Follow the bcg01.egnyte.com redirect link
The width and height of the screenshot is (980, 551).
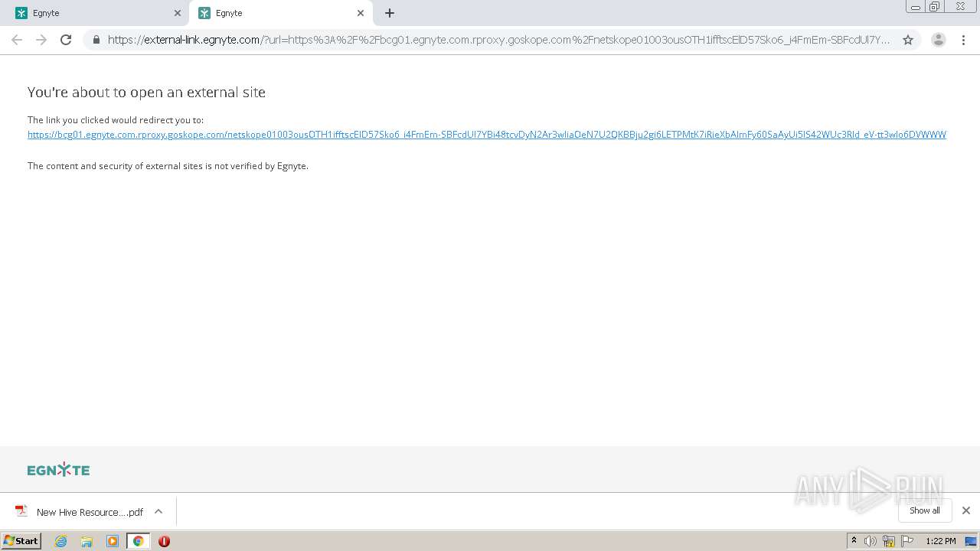(487, 135)
